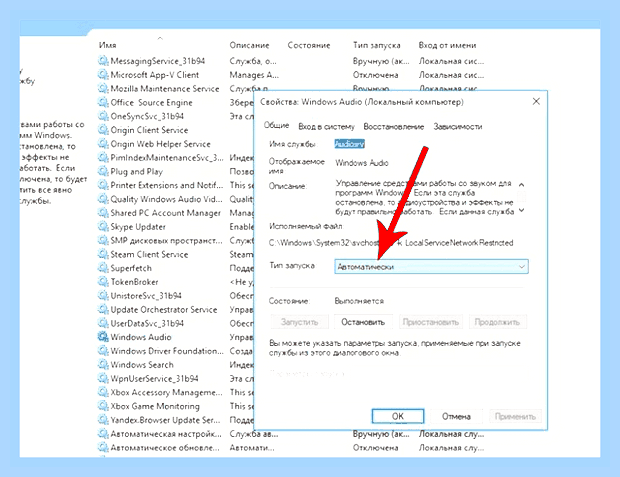Click the Skype Updater name text
Viewport: 620px width, 477px height.
pyautogui.click(x=138, y=227)
